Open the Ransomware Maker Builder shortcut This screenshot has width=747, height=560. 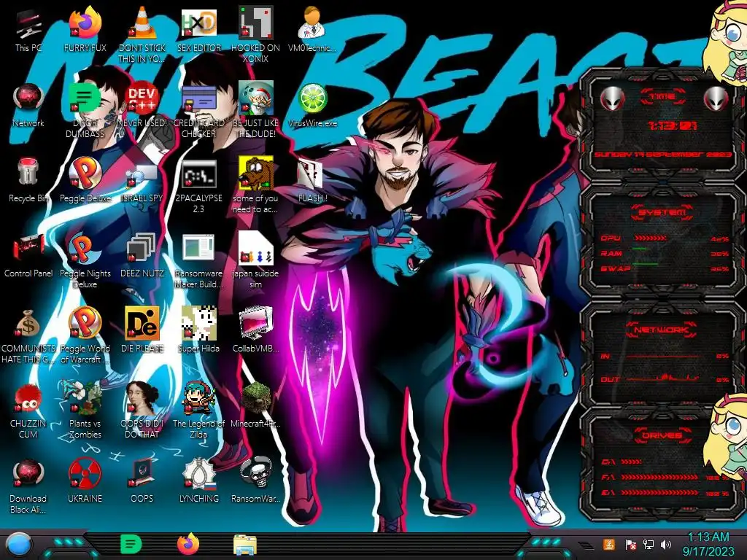click(x=198, y=261)
